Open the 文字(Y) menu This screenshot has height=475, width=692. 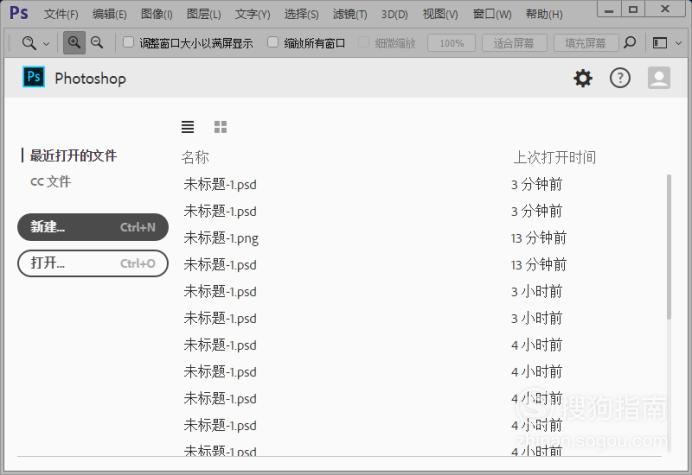pyautogui.click(x=252, y=14)
